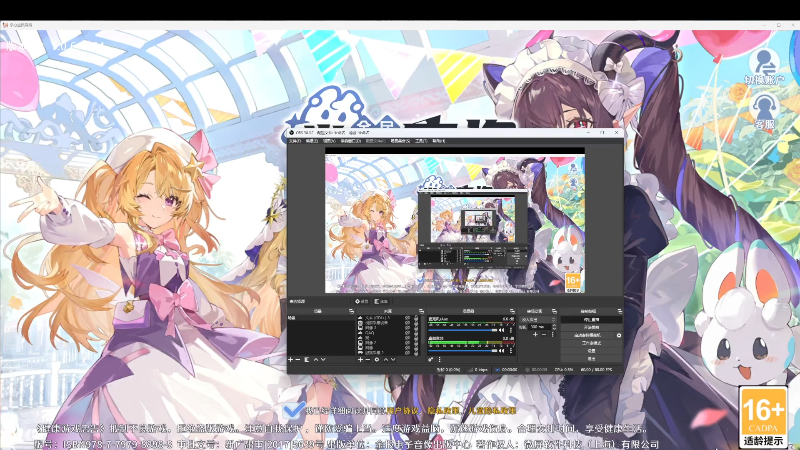800x450 pixels.
Task: Click the OBS preview canvas
Action: pyautogui.click(x=455, y=220)
